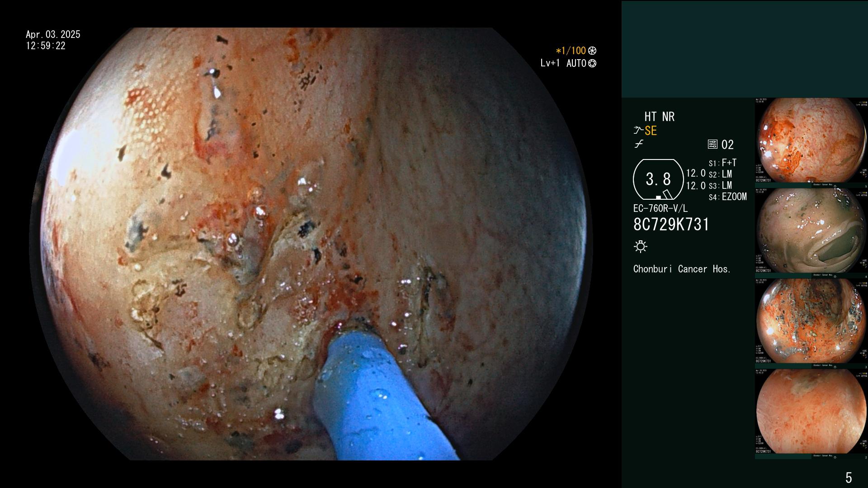868x488 pixels.
Task: Click the shutter speed icon beside 1/100
Action: (592, 51)
